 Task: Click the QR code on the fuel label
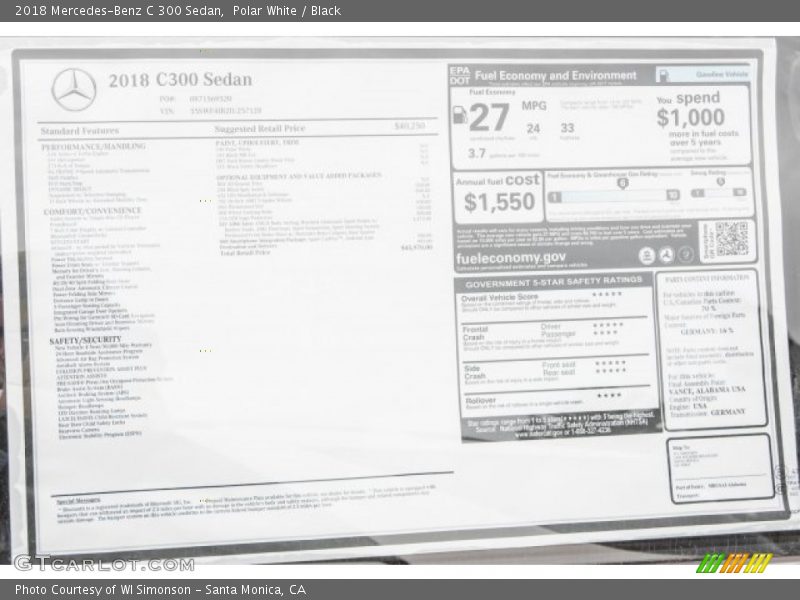pyautogui.click(x=732, y=239)
